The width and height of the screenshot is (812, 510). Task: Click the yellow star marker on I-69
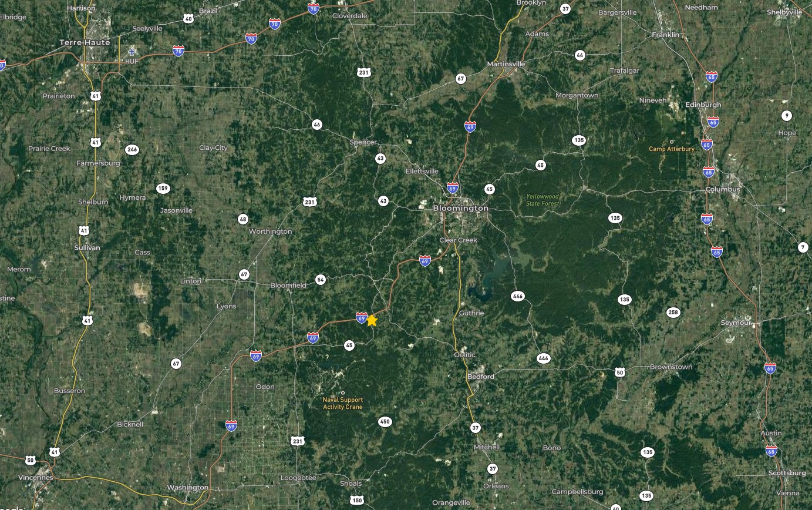pyautogui.click(x=372, y=320)
